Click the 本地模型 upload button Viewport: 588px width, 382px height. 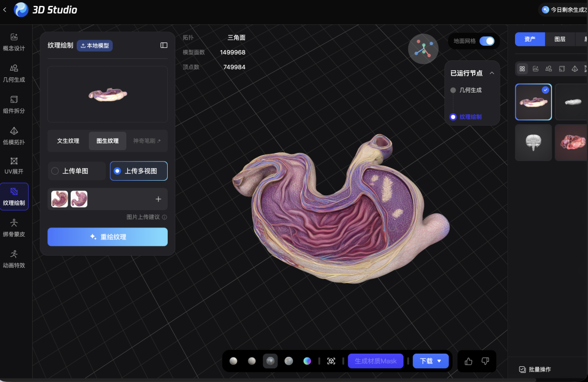[x=95, y=46]
